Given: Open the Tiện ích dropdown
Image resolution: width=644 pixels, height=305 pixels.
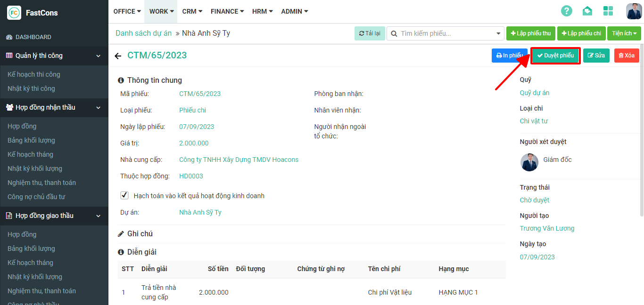Looking at the screenshot, I should (624, 33).
